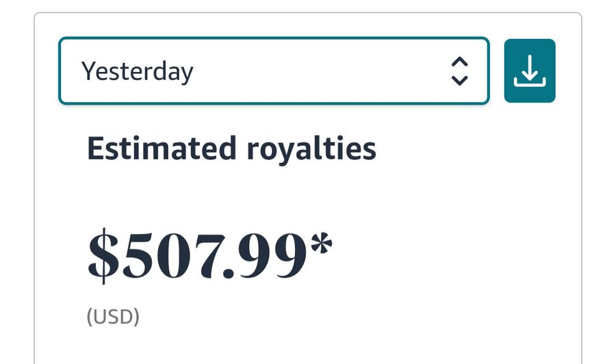Click the down arrow glyph inside teal button
This screenshot has height=364, width=616.
tap(530, 67)
